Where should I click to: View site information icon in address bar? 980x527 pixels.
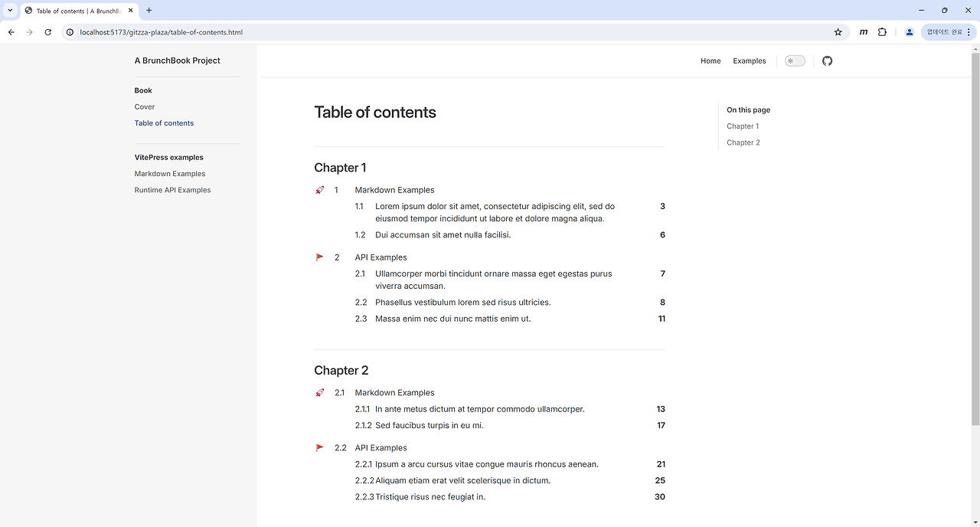coord(70,32)
